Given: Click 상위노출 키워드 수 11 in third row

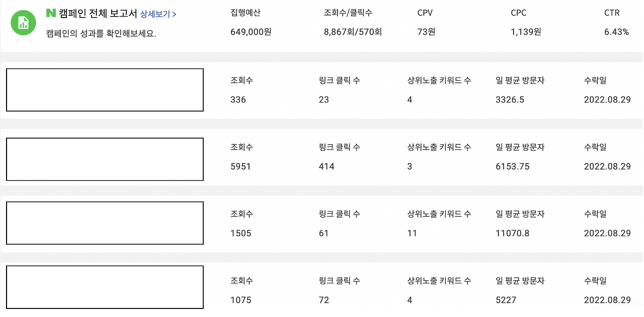Looking at the screenshot, I should (x=412, y=233).
